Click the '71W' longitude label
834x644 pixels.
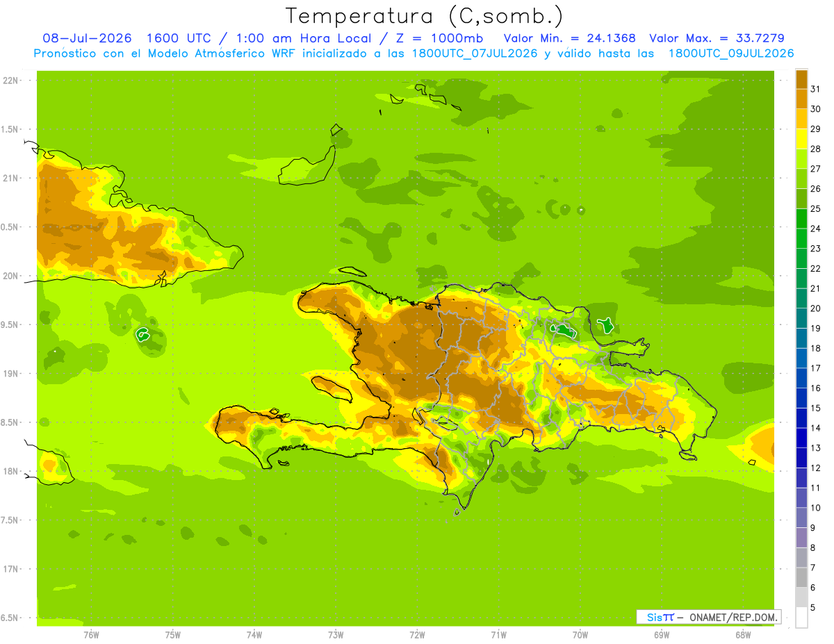point(498,634)
